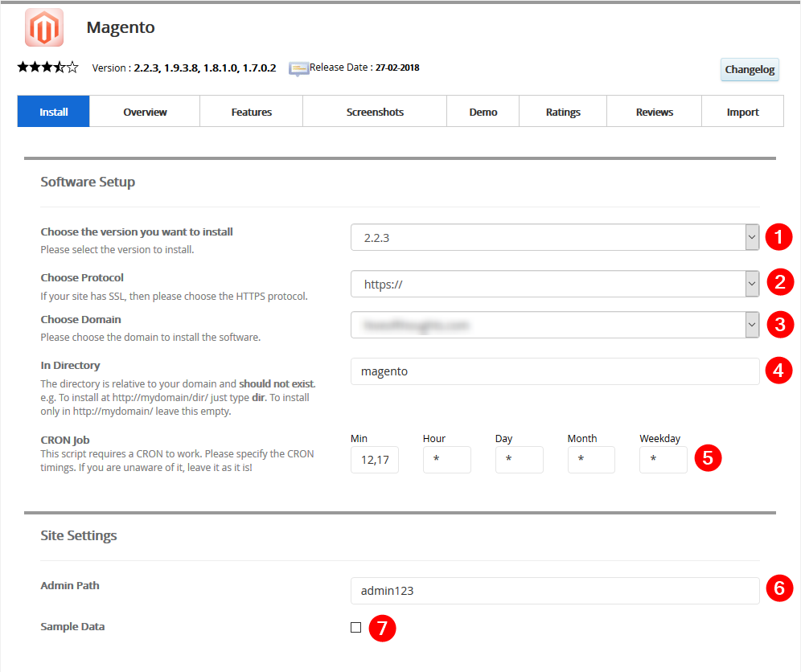This screenshot has height=672, width=801.
Task: Click the 'Software Setup' heading
Action: (x=88, y=182)
